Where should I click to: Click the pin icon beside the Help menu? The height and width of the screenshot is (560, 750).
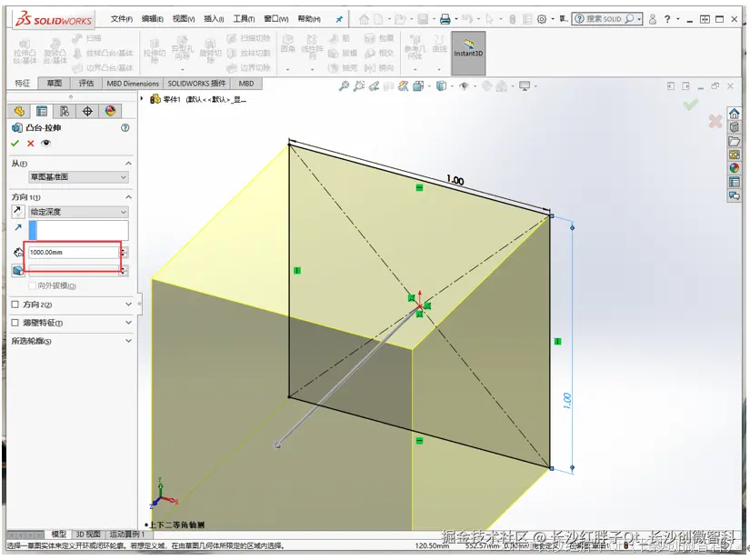(x=339, y=19)
